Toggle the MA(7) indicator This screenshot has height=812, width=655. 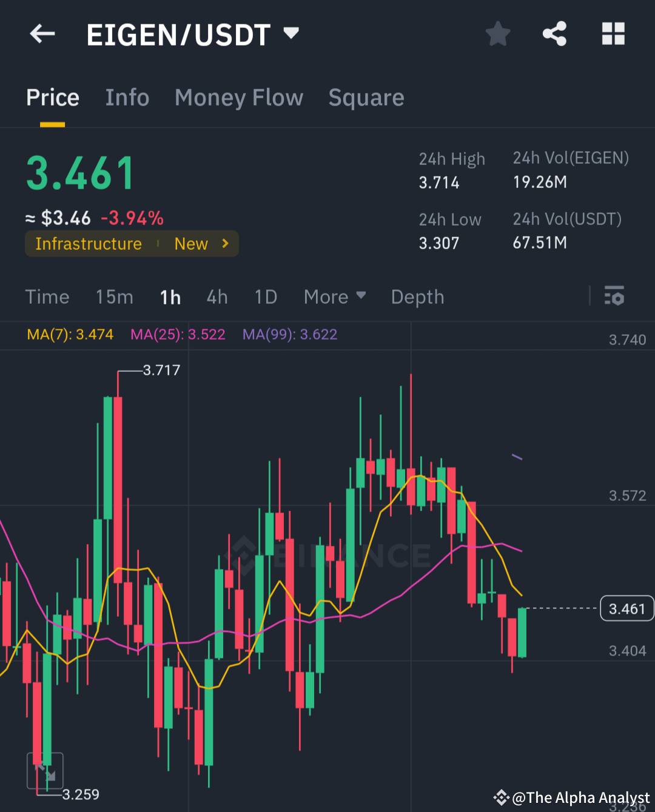click(70, 334)
